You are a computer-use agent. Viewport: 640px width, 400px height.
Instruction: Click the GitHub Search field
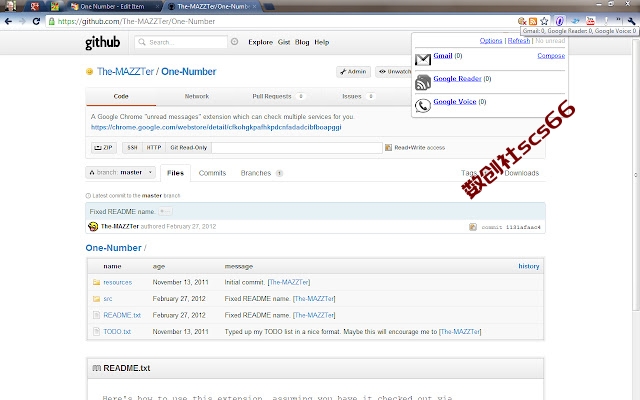[181, 42]
